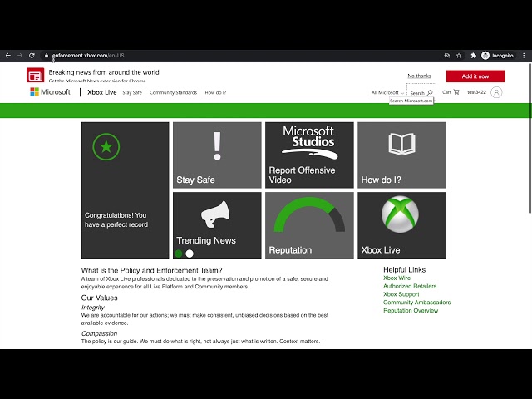This screenshot has width=532, height=399.
Task: Open the Reputation gauge tile
Action: click(309, 225)
